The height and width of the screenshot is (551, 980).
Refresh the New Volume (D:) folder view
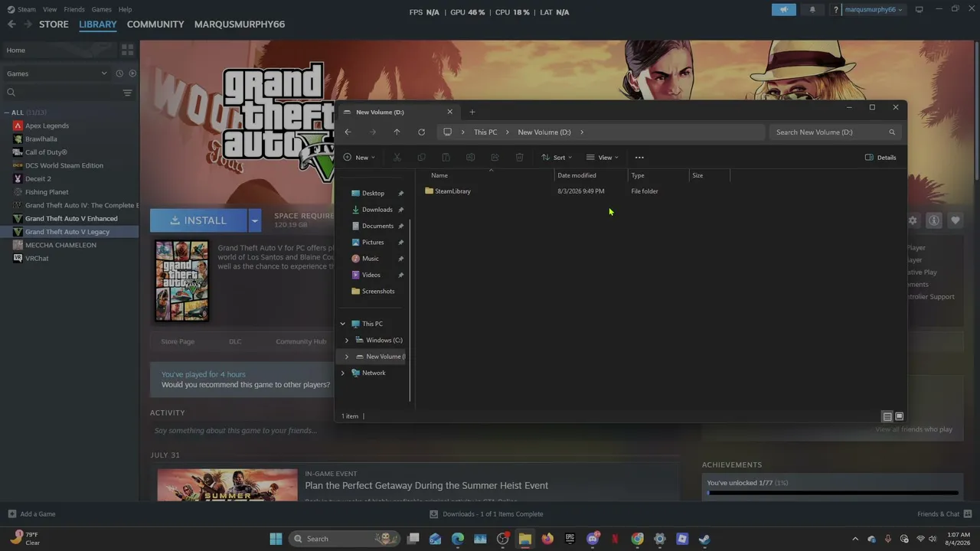point(421,132)
